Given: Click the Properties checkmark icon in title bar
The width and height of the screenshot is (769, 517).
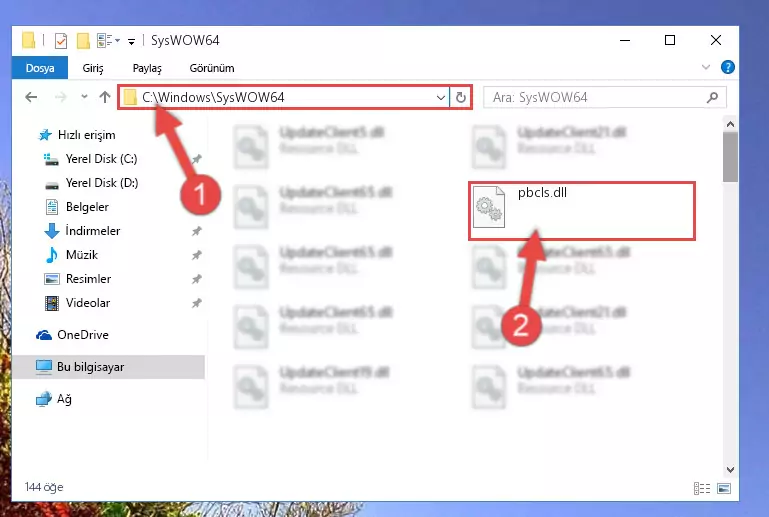Looking at the screenshot, I should [61, 41].
